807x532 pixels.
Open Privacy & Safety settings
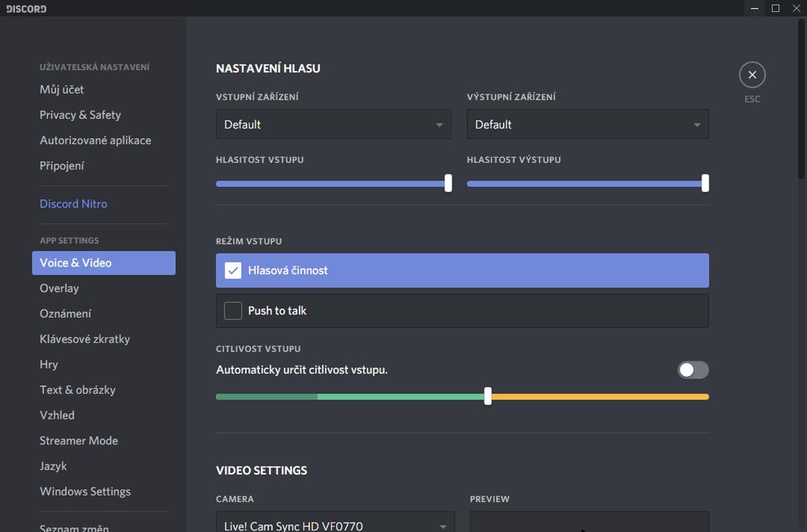point(80,115)
